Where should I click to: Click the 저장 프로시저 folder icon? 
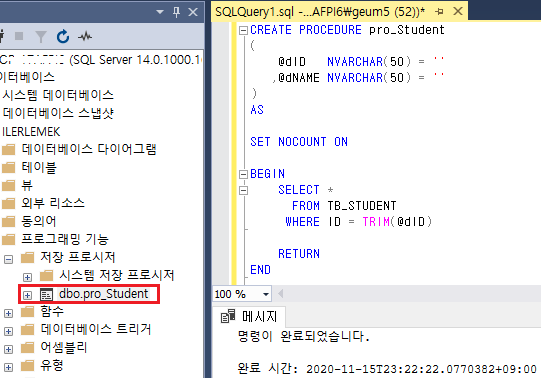[27, 257]
